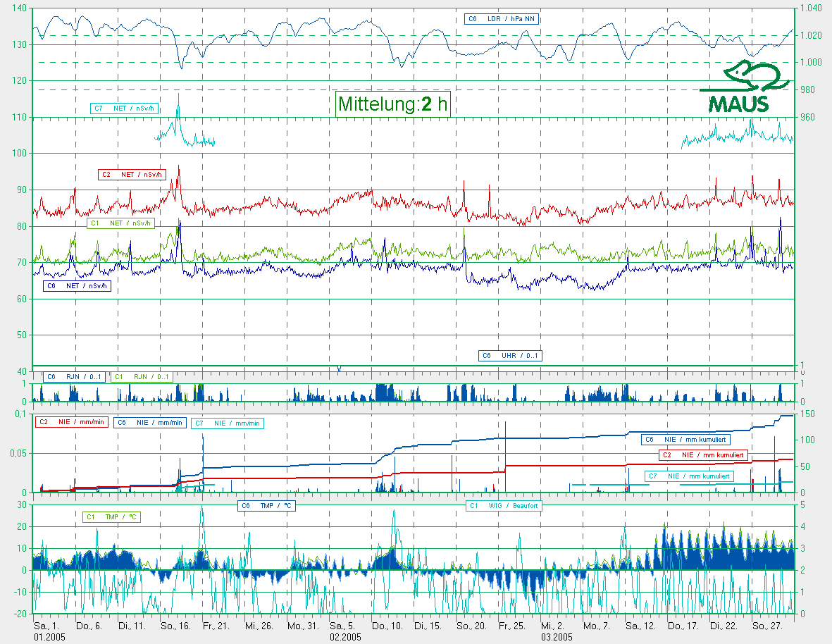
Task: Select the C2 NIE / mm kumuliert legend
Action: pyautogui.click(x=702, y=455)
